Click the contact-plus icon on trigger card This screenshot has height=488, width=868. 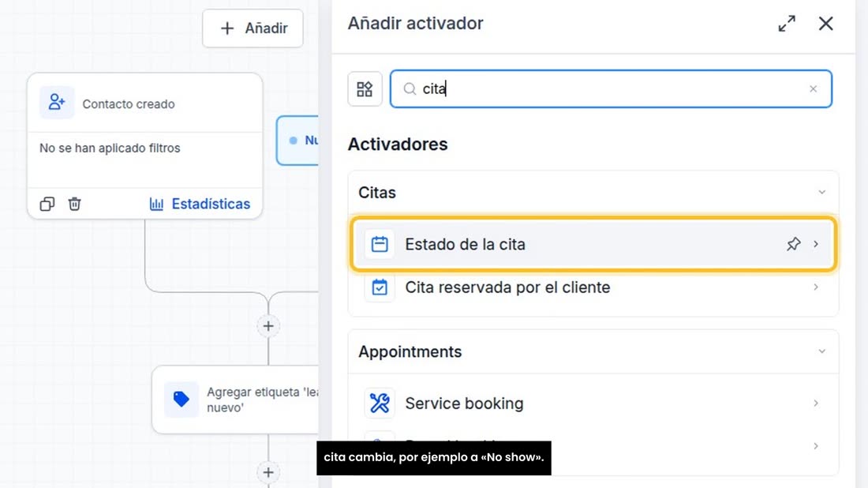pyautogui.click(x=57, y=103)
